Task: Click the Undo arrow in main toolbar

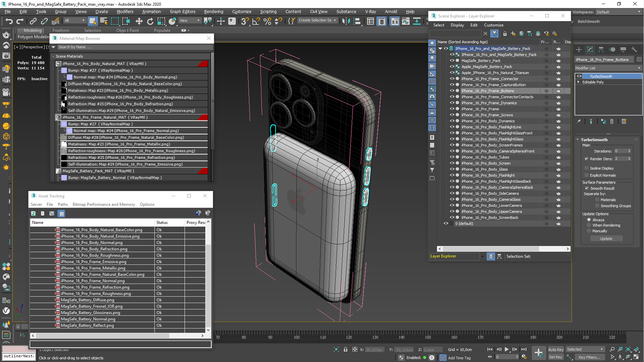Action: 9,21
